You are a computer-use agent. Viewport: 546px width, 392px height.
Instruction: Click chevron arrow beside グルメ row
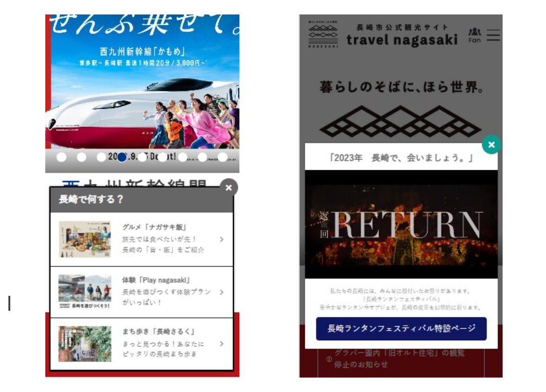tap(222, 239)
